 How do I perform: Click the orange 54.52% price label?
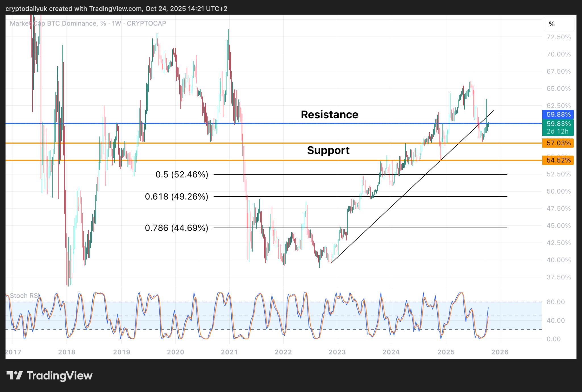point(558,160)
